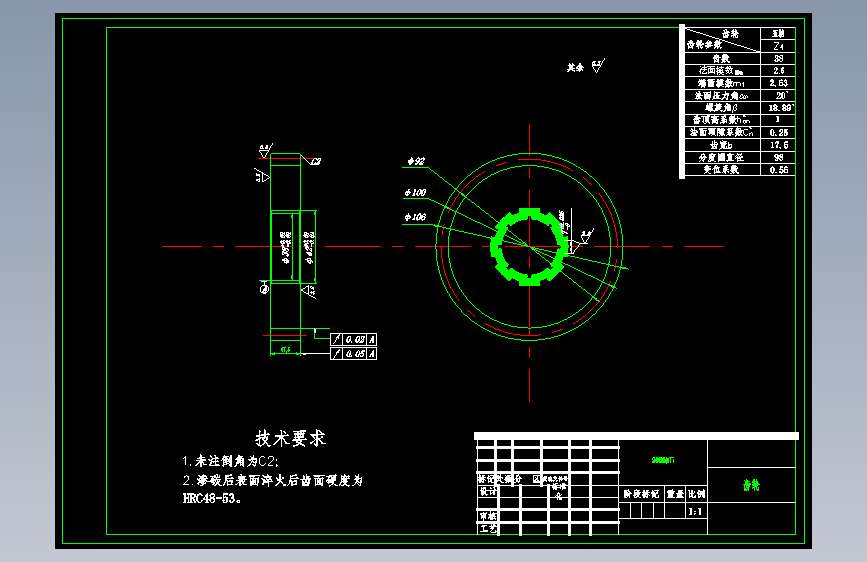
Task: Click the 技术要求 heading text
Action: pos(290,438)
